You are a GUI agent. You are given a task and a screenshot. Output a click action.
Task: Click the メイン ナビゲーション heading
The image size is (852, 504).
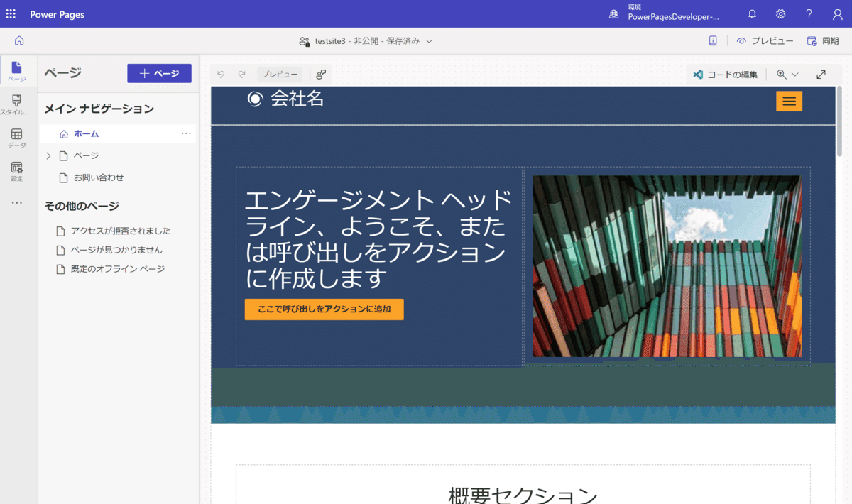(99, 109)
